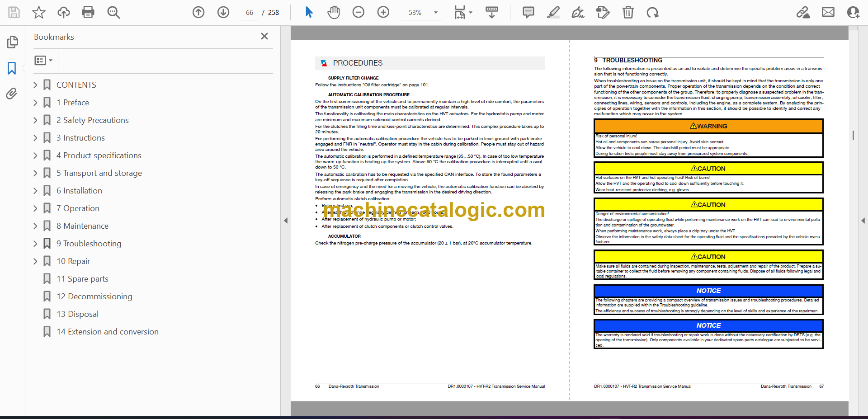Select 9 Troubleshooting bookmark

(x=89, y=244)
